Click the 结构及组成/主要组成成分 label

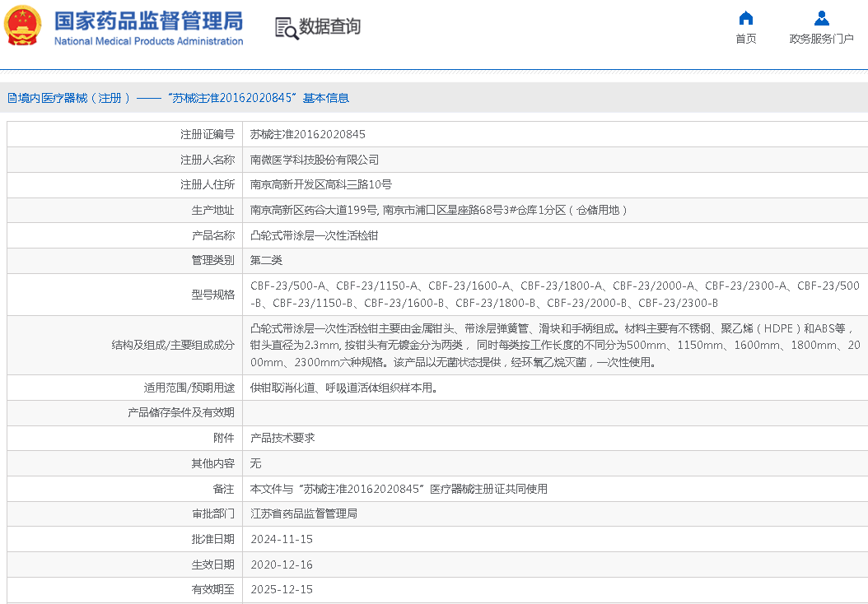tap(173, 345)
